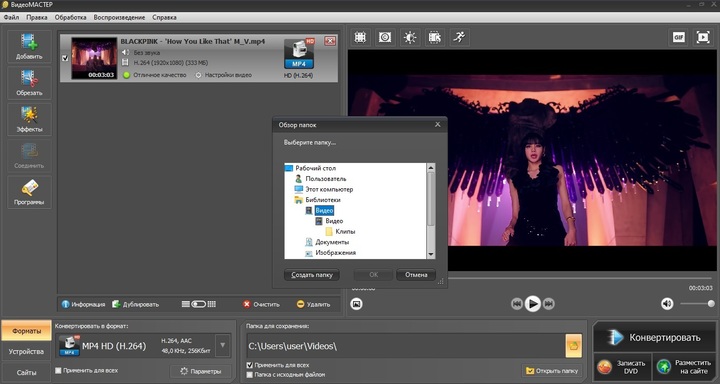Click yellow browse folder icon

tap(574, 346)
